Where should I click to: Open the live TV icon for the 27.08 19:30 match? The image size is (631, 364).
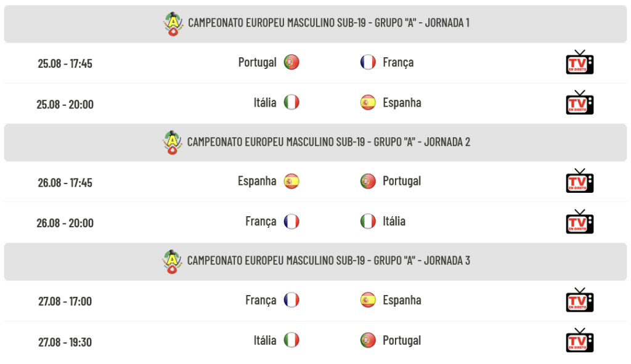click(x=579, y=340)
